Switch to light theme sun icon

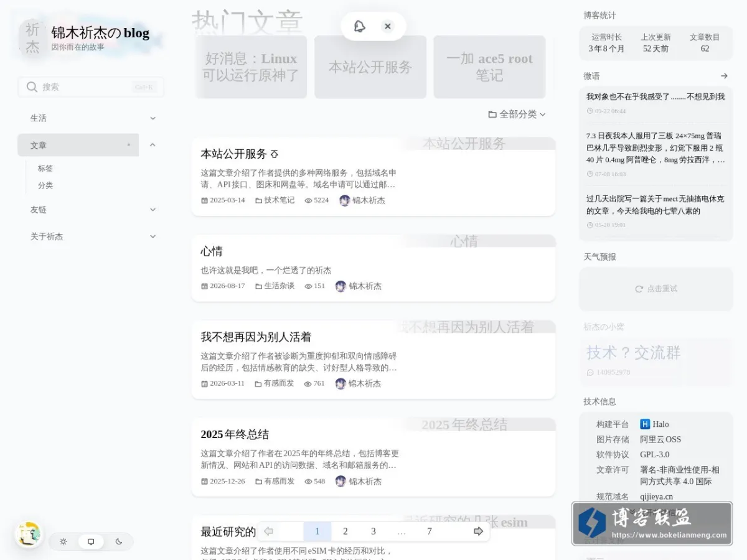click(x=63, y=542)
